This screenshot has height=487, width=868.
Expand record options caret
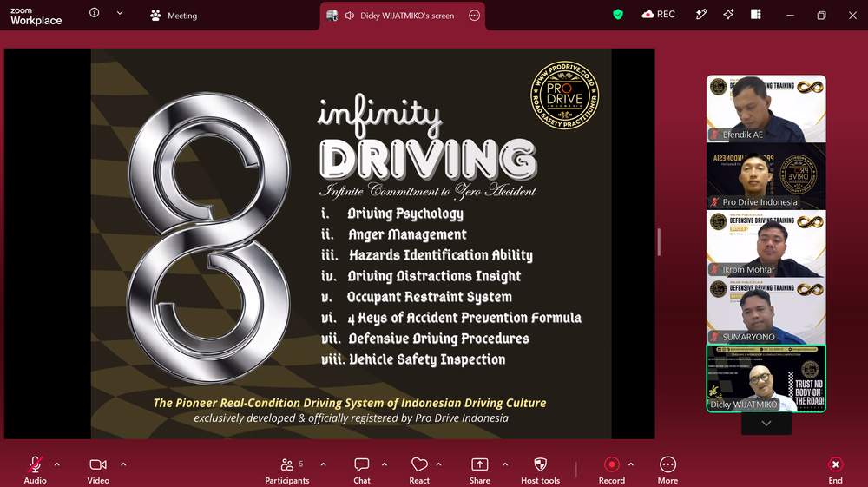[631, 464]
